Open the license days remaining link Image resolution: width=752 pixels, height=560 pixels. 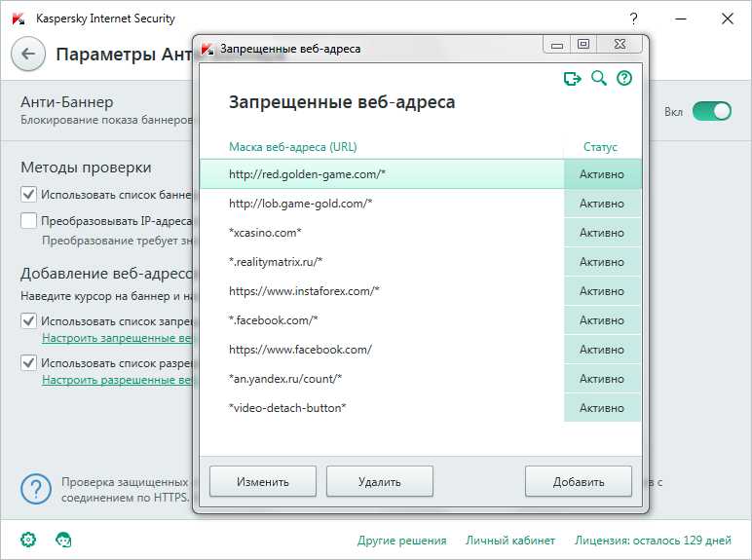coord(654,541)
